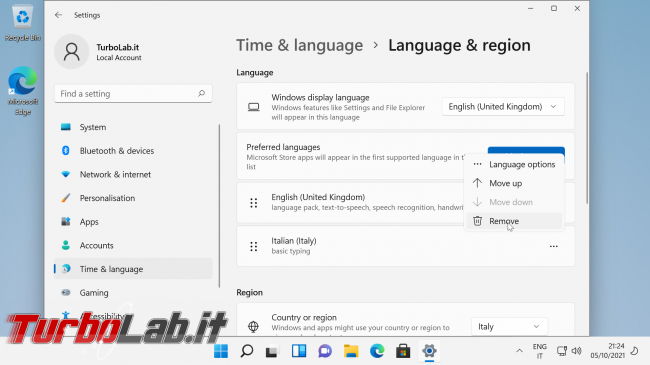Choose Language options from context menu
The image size is (650, 365).
point(514,164)
